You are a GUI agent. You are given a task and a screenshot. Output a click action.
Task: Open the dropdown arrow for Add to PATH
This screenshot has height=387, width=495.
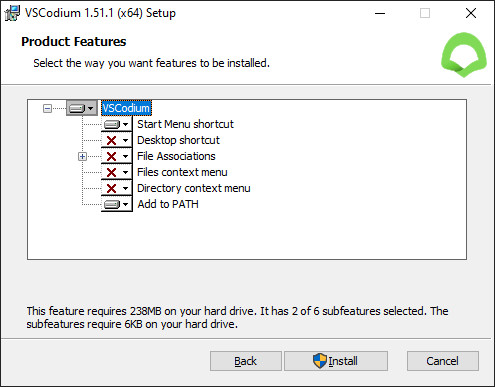[x=125, y=204]
